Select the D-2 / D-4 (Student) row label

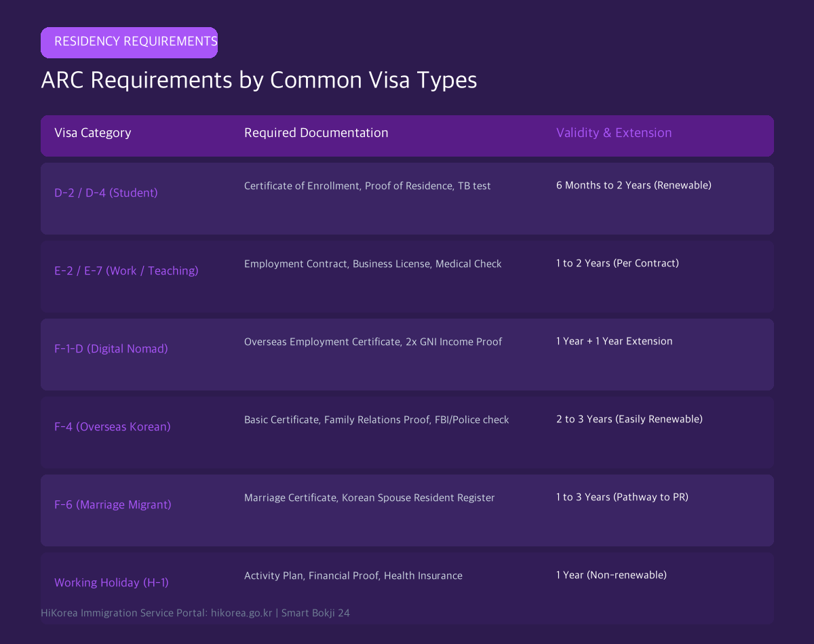(x=106, y=193)
